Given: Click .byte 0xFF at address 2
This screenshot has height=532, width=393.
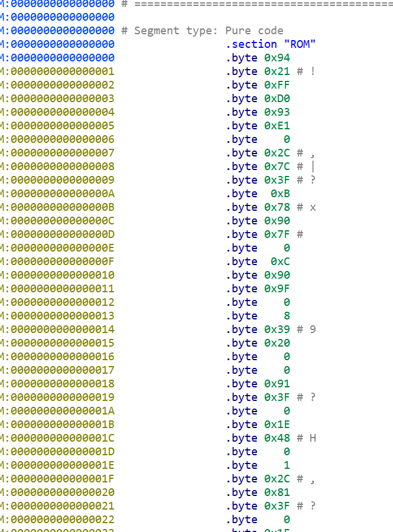Looking at the screenshot, I should pos(258,85).
